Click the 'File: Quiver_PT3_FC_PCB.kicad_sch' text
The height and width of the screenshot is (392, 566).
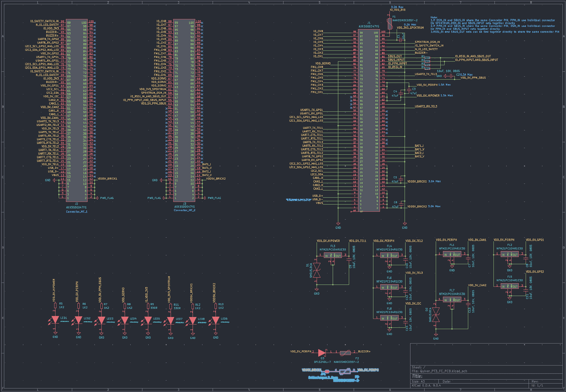click(x=439, y=371)
